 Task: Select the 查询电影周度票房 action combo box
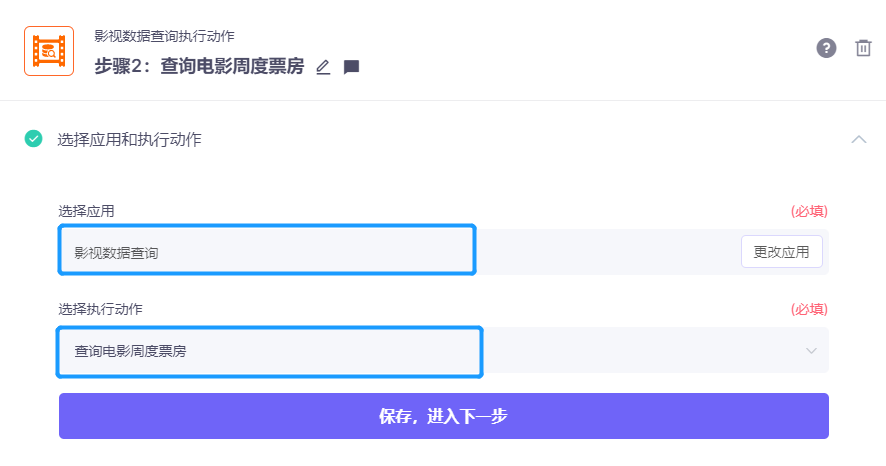pos(444,350)
